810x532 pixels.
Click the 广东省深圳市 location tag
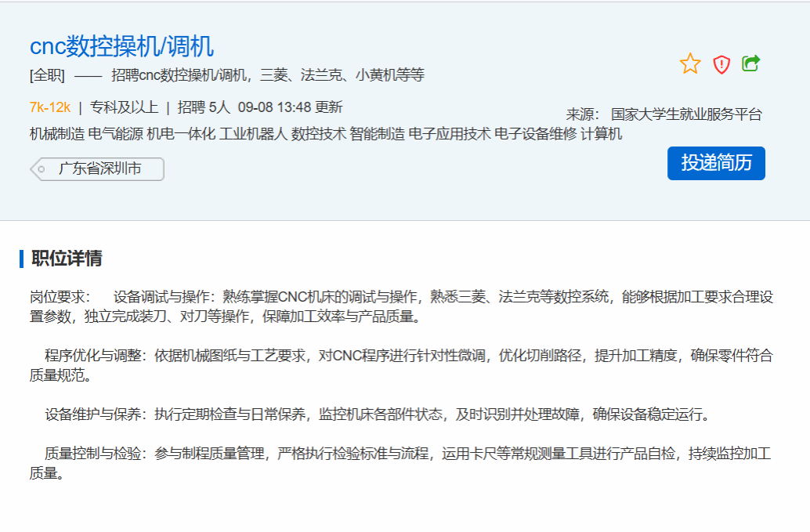pyautogui.click(x=99, y=169)
